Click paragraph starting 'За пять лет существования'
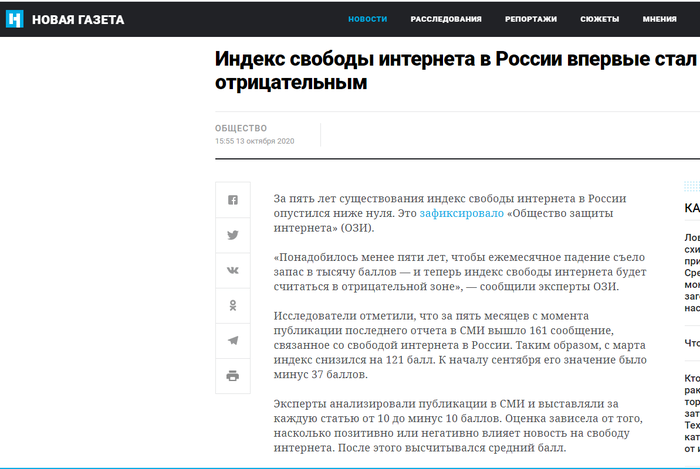 450,213
